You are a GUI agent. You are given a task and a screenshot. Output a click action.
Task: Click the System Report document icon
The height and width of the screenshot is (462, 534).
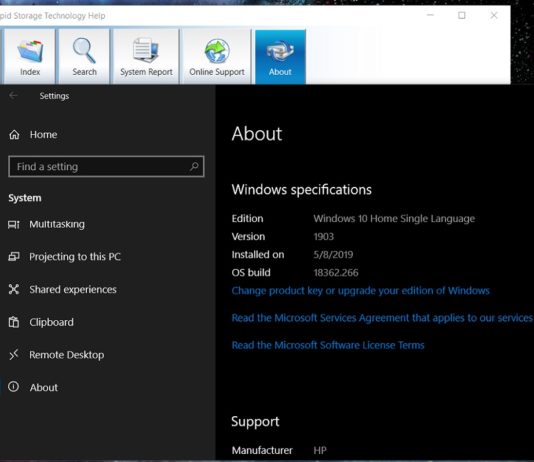click(x=146, y=50)
